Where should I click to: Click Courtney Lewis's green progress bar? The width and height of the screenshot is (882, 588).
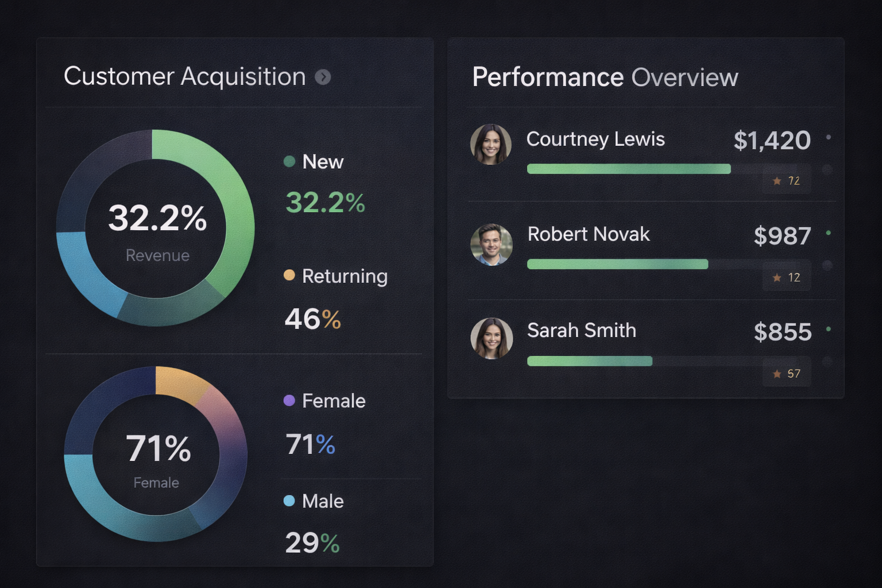coord(629,169)
